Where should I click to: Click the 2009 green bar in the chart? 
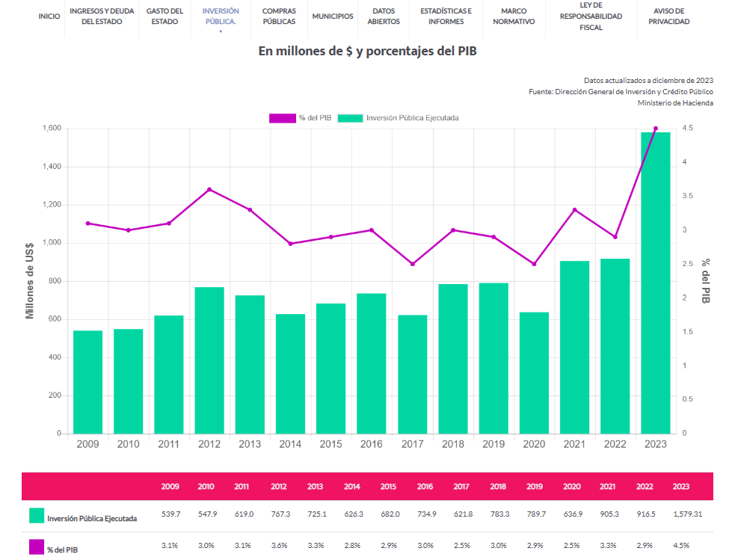coord(87,382)
